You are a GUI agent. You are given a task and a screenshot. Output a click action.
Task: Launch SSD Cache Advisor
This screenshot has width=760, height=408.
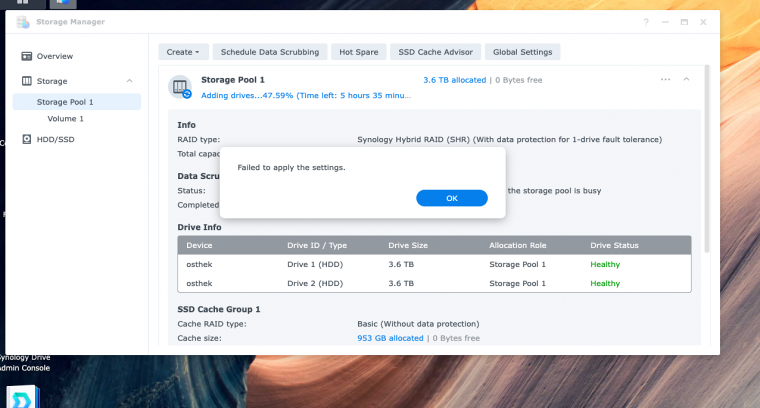[x=435, y=52]
